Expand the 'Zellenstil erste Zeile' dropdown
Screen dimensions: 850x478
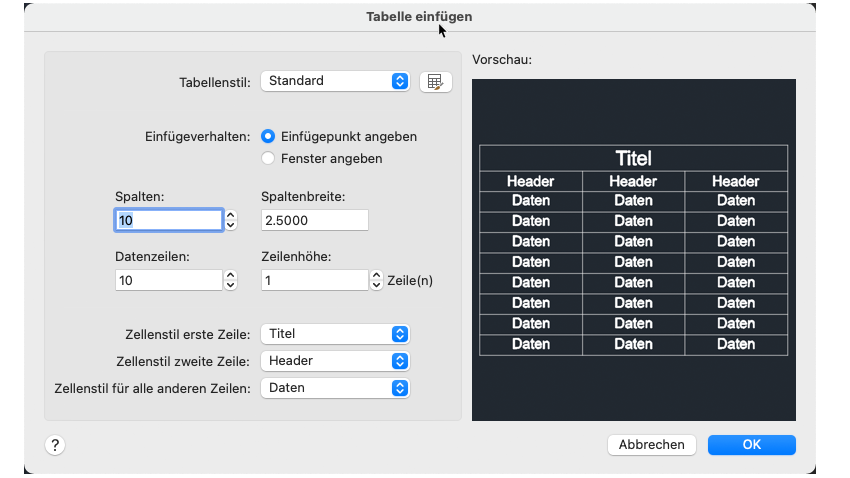tap(335, 334)
